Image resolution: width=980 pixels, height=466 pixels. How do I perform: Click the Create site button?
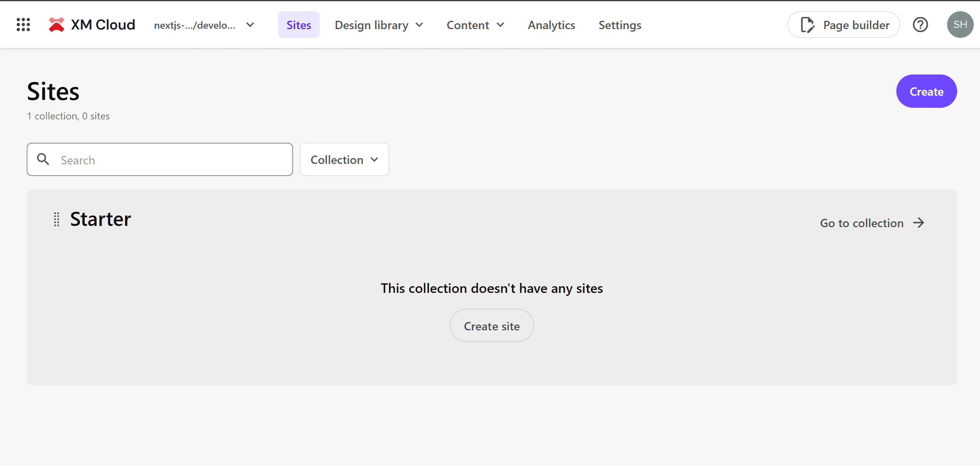[491, 326]
